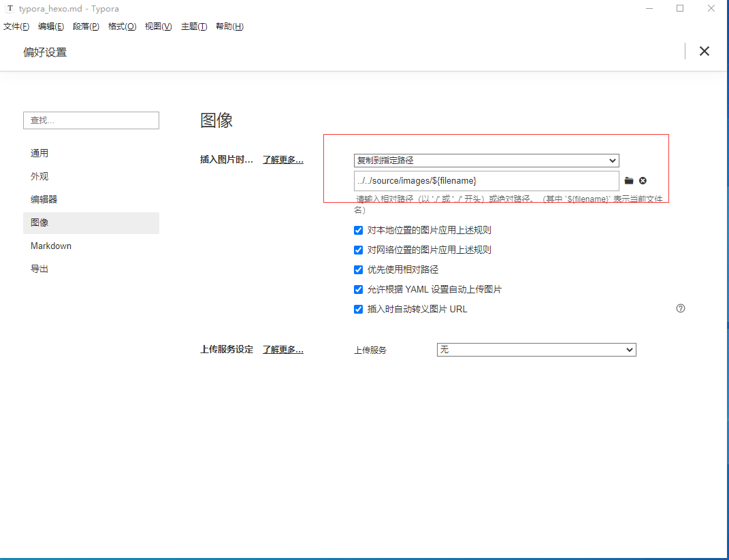
Task: Click the preferences search field
Action: click(x=91, y=120)
